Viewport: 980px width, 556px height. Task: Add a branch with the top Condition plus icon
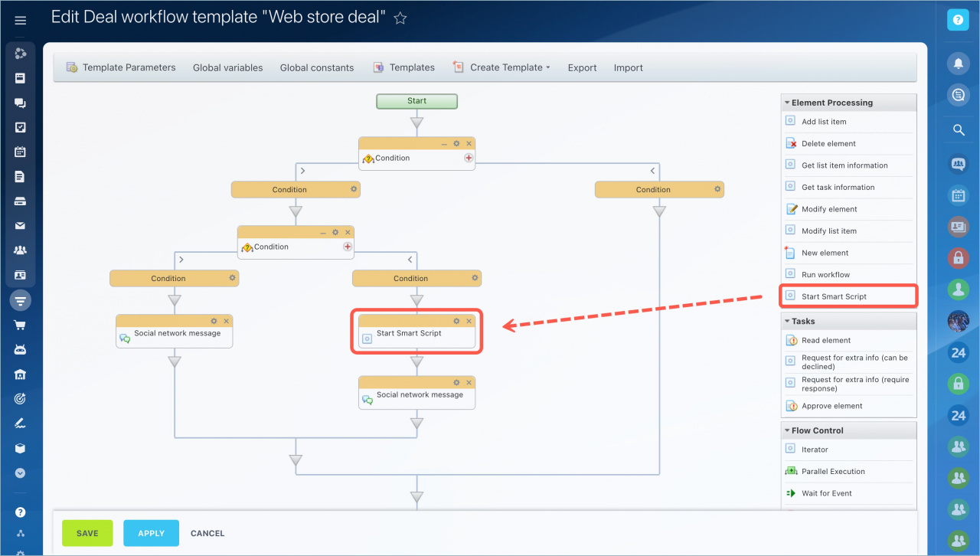tap(469, 158)
